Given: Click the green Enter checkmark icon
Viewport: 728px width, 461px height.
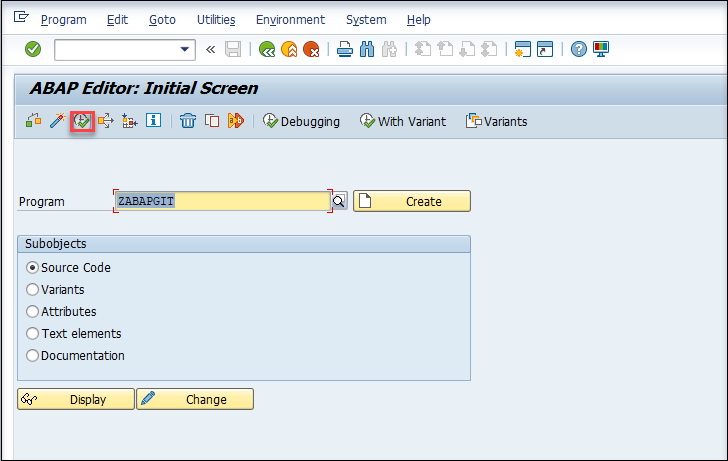Looking at the screenshot, I should pos(33,49).
